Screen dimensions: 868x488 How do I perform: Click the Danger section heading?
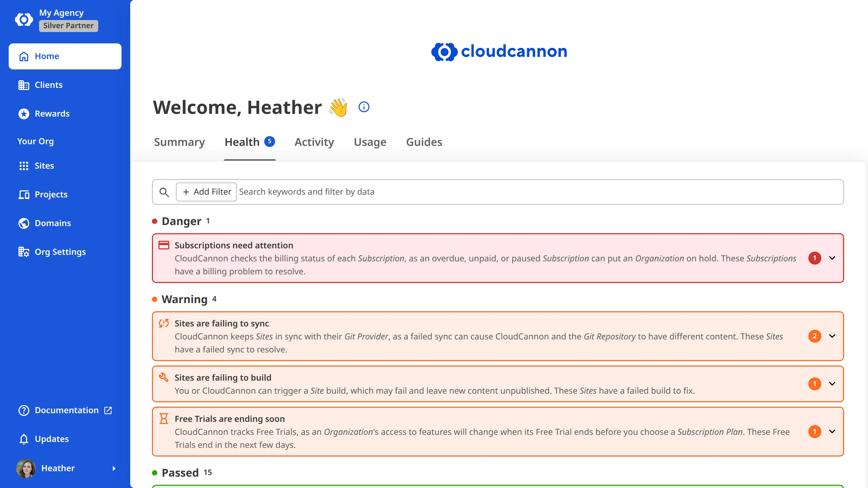tap(181, 221)
